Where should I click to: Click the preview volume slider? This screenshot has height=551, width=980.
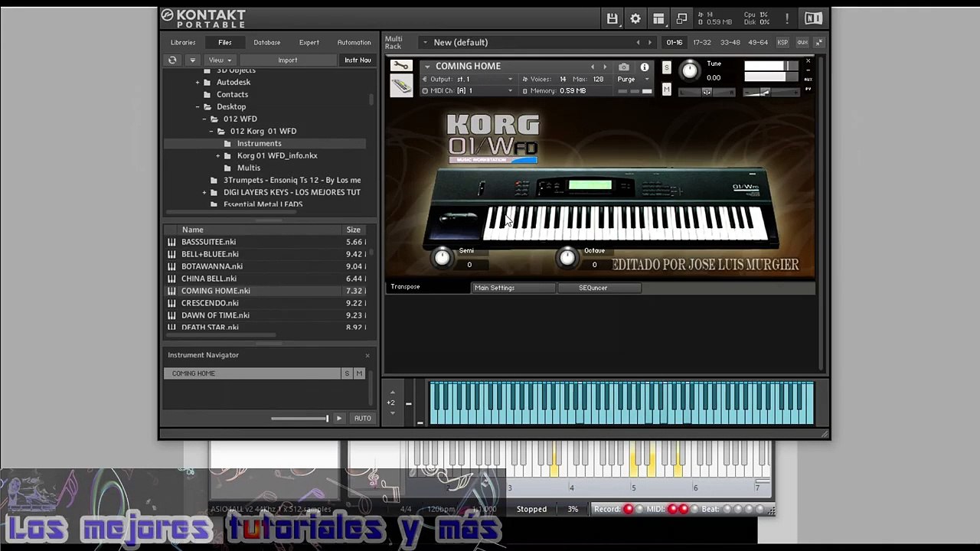[x=299, y=419]
